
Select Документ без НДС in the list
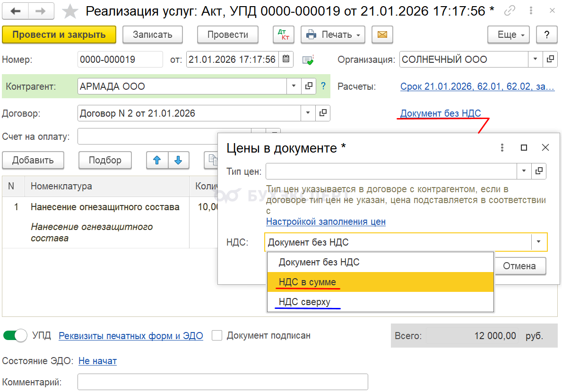(x=380, y=262)
